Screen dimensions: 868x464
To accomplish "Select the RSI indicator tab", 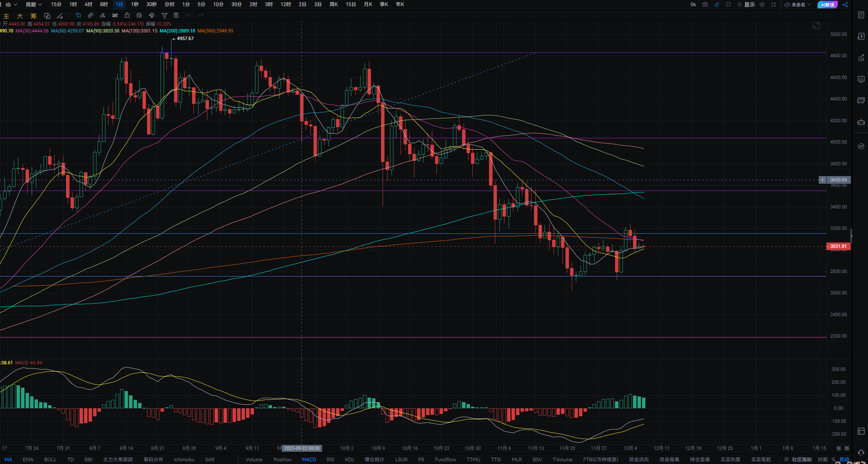I will tap(330, 459).
